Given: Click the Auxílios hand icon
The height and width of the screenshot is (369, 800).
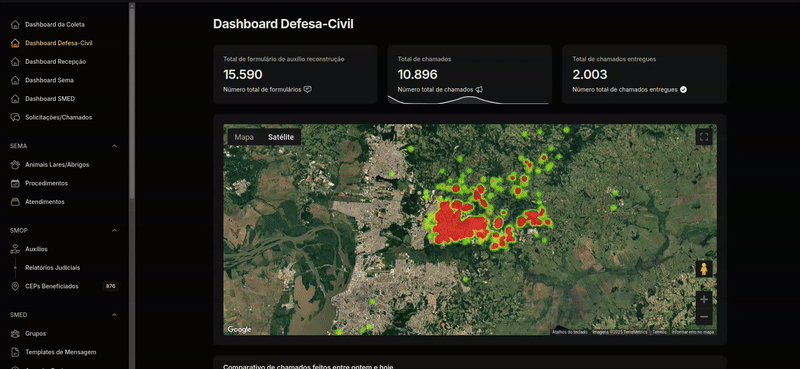Looking at the screenshot, I should pyautogui.click(x=15, y=249).
